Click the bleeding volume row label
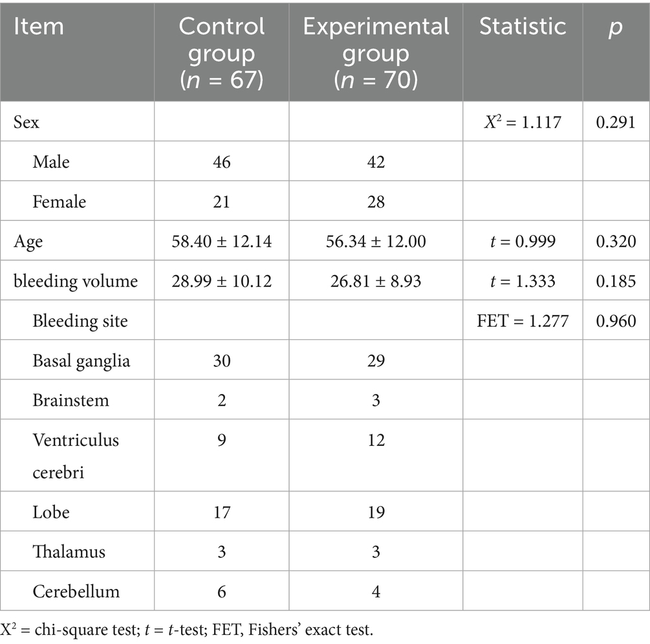 pos(76,281)
